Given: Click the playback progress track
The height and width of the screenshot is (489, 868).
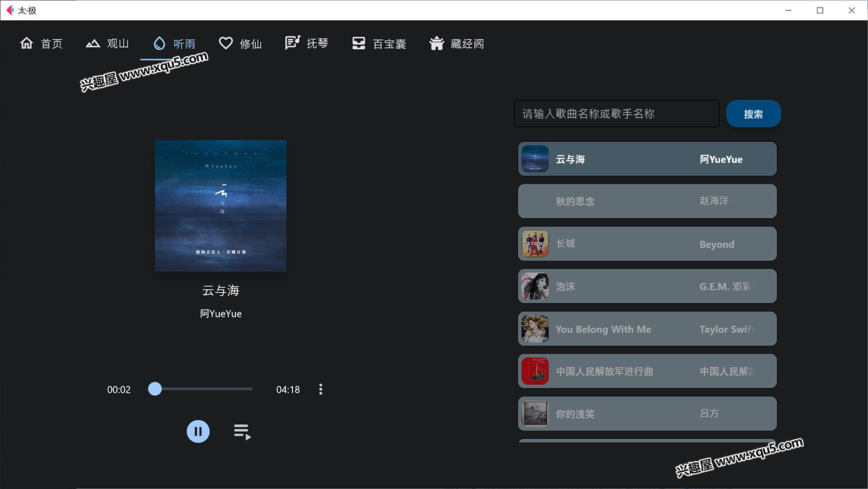Looking at the screenshot, I should (x=203, y=389).
